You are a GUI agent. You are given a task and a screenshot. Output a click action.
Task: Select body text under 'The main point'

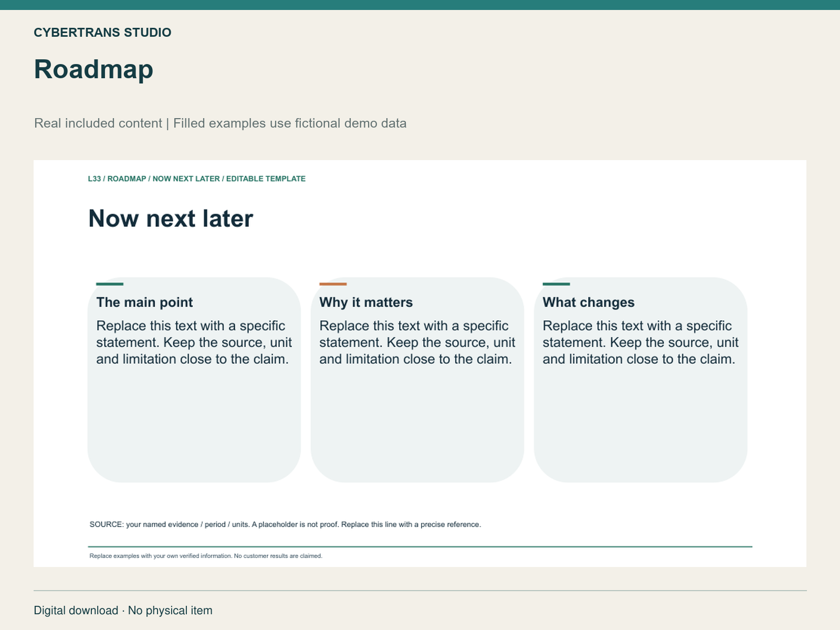(x=194, y=342)
